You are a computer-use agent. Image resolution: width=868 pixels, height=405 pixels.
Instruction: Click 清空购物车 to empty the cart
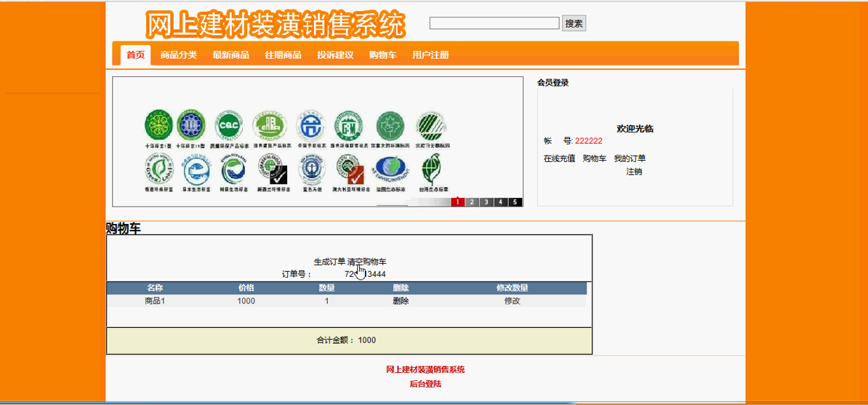[x=367, y=262]
